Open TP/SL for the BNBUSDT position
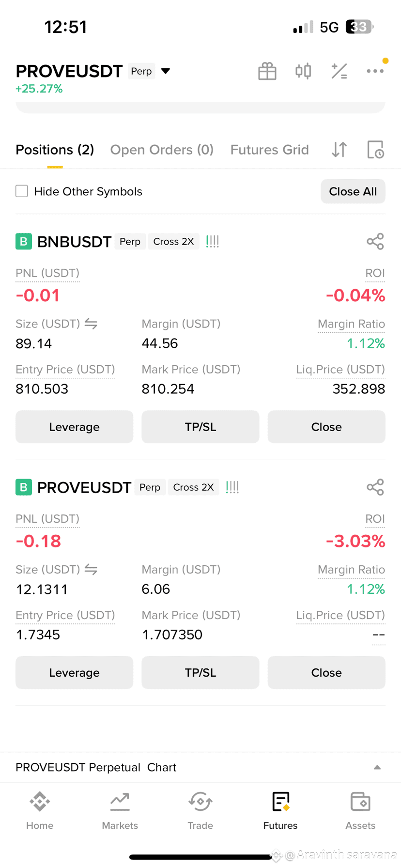The height and width of the screenshot is (868, 401). click(200, 427)
